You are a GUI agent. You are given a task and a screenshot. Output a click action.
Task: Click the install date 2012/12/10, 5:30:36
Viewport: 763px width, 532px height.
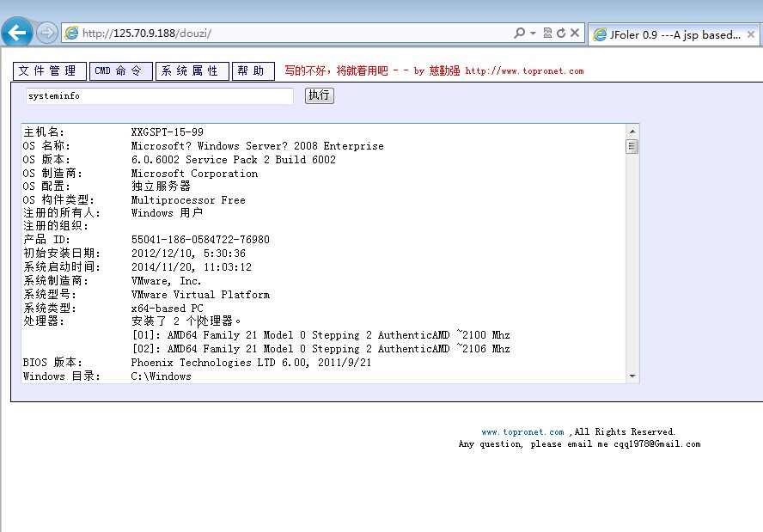(x=188, y=253)
